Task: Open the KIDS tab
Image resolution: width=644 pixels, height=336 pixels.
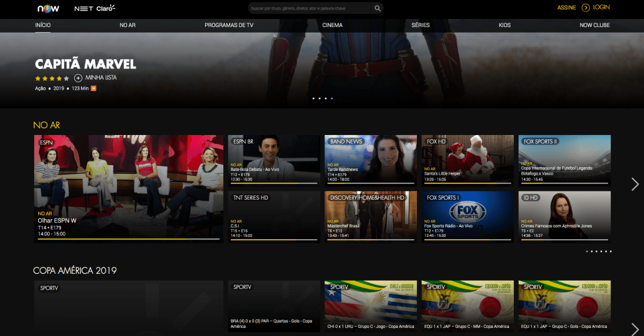Action: click(504, 25)
